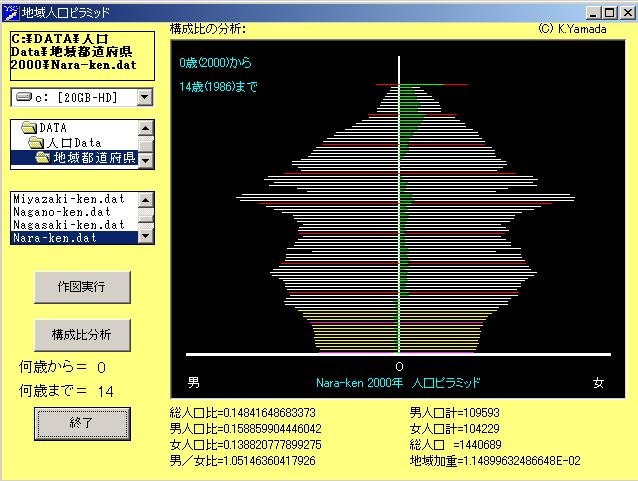Screen dimensions: 638x481
Task: Select the c: [20GB-HD] drive combo box
Action: tap(82, 97)
